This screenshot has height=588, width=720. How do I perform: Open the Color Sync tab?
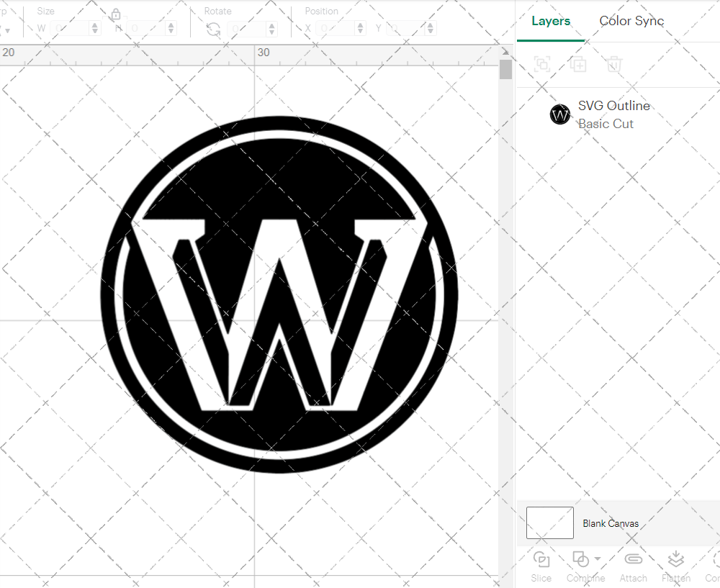(631, 21)
